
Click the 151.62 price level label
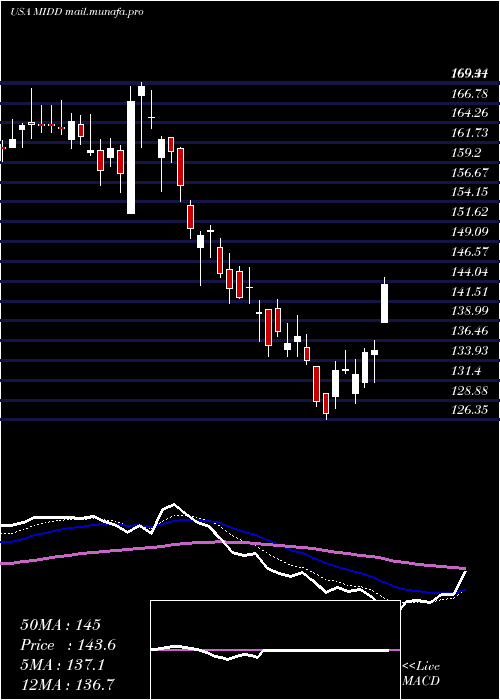tap(470, 212)
